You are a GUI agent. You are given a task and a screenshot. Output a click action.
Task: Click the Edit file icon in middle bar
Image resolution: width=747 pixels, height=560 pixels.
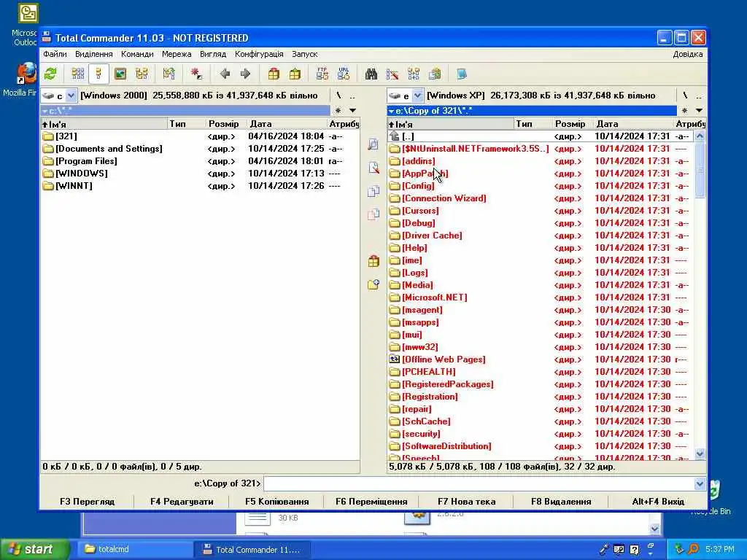tap(373, 168)
